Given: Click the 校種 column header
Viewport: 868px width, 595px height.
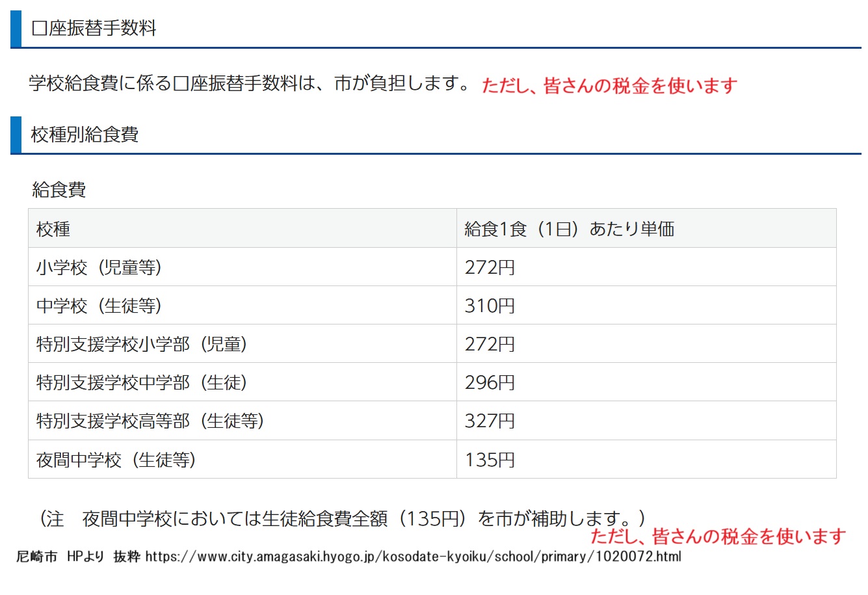Looking at the screenshot, I should point(53,229).
